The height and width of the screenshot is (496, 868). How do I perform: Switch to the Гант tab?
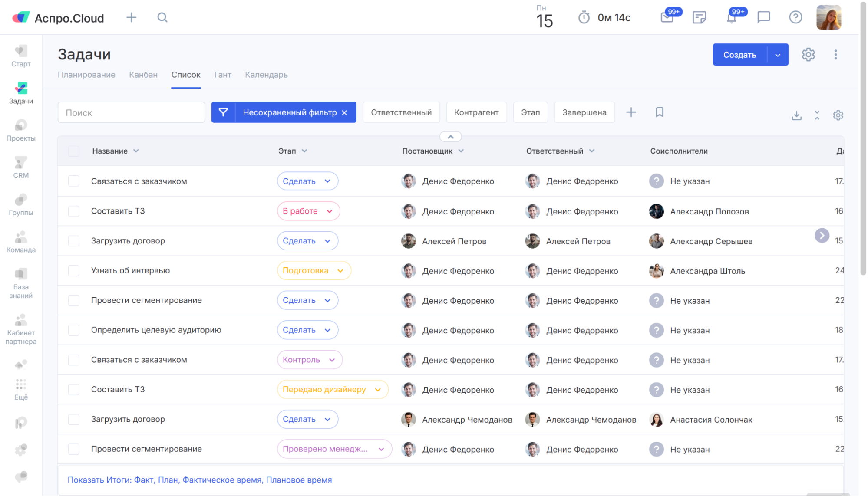(x=222, y=75)
